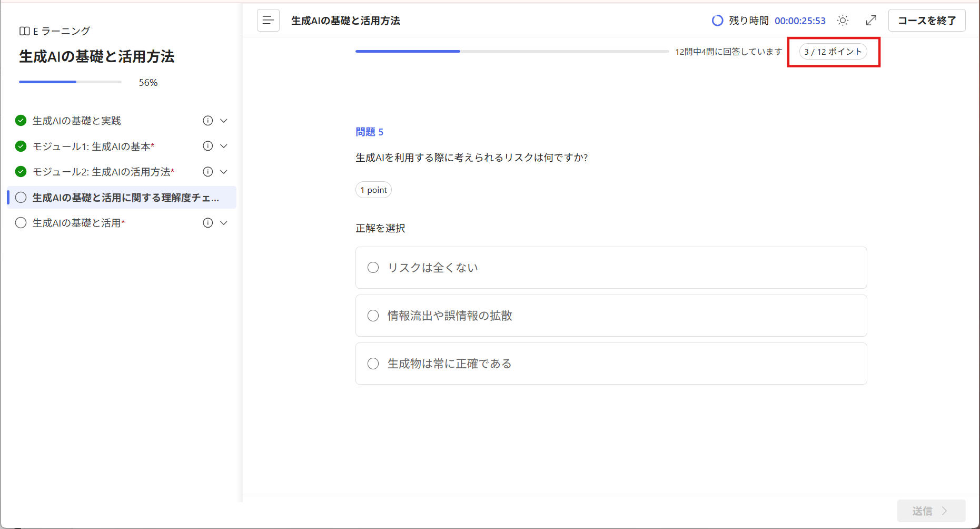Open モジュール2: 生成AIの活用方法 in sidebar
The width and height of the screenshot is (980, 529).
coord(104,172)
